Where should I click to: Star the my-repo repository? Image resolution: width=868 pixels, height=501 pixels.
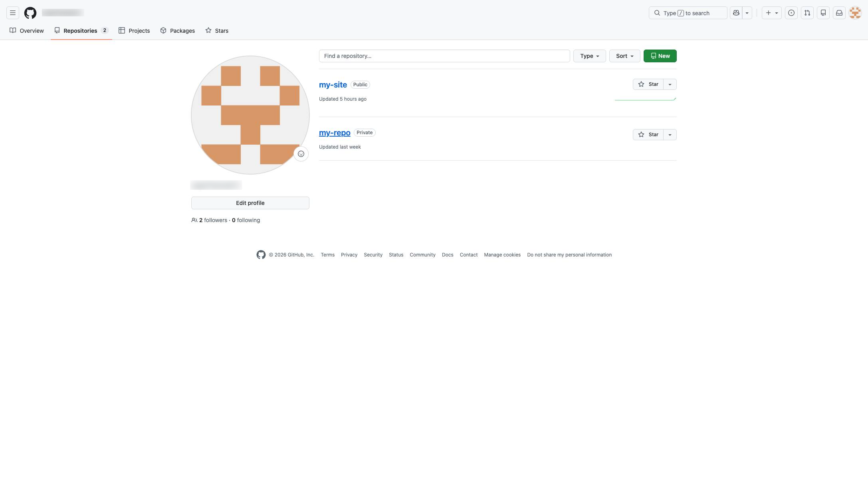pos(648,135)
